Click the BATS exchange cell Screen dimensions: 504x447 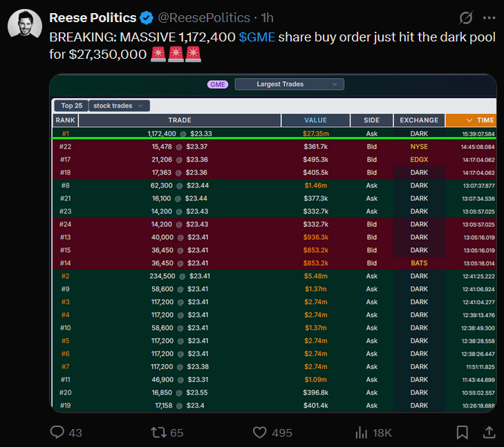click(419, 263)
